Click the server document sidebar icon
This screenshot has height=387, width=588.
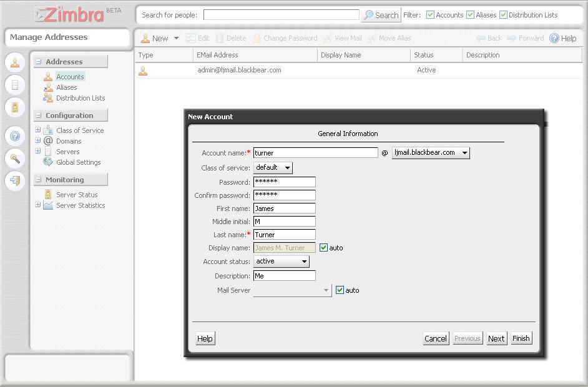point(16,84)
